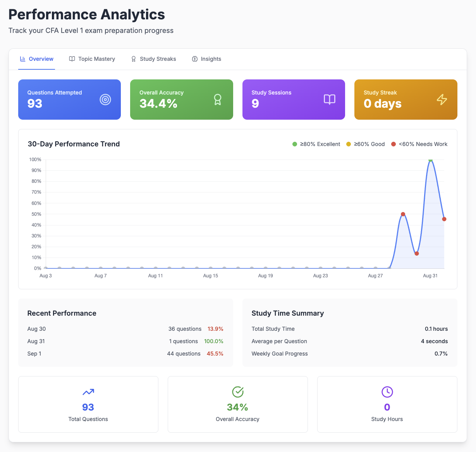Image resolution: width=476 pixels, height=452 pixels.
Task: Click the open book icon on Study Sessions card
Action: coord(329,99)
